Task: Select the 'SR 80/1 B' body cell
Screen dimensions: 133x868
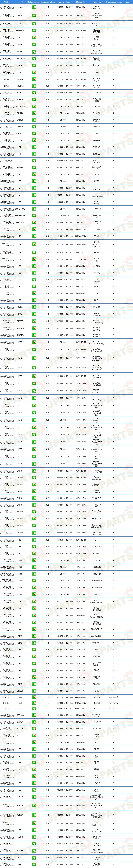Action: coord(97,783)
